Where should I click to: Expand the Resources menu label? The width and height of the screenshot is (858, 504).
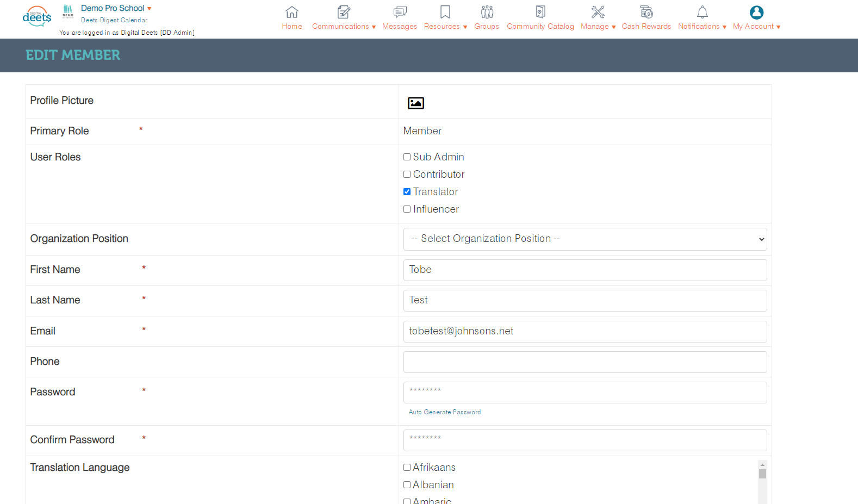point(445,27)
